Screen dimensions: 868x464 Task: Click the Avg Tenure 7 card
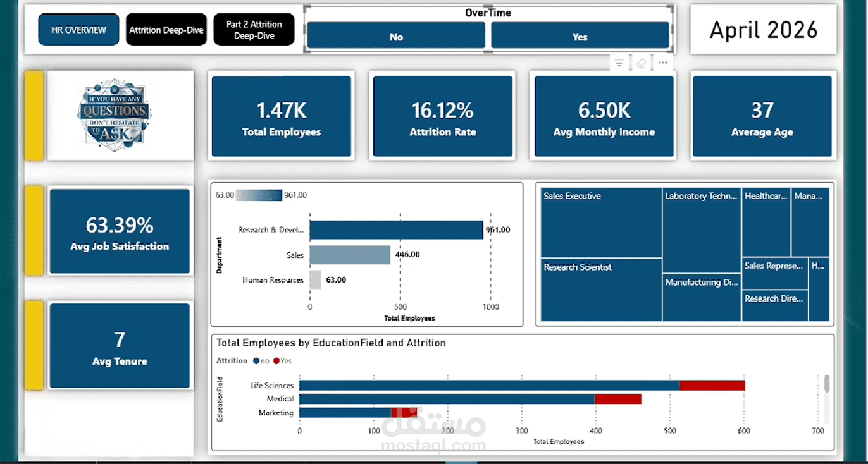[120, 346]
